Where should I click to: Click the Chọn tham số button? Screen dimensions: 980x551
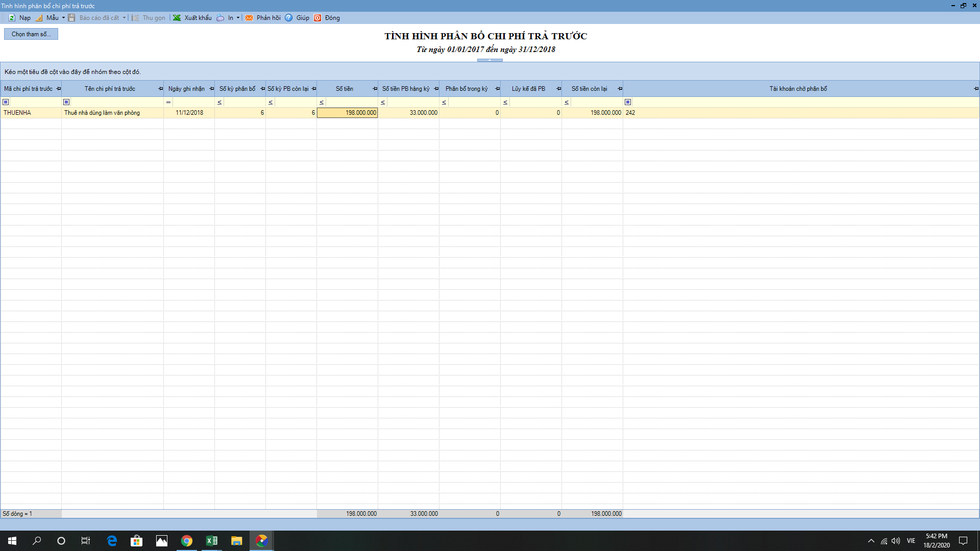tap(31, 34)
